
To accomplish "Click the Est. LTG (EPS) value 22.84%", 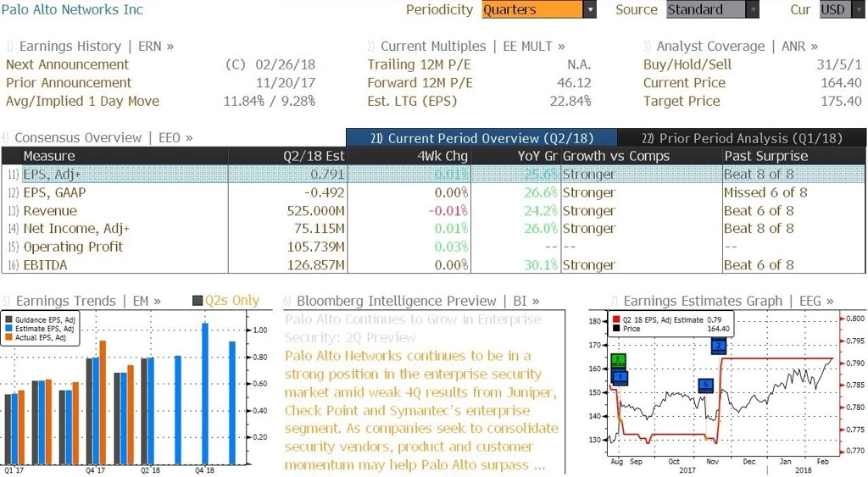I will [570, 102].
